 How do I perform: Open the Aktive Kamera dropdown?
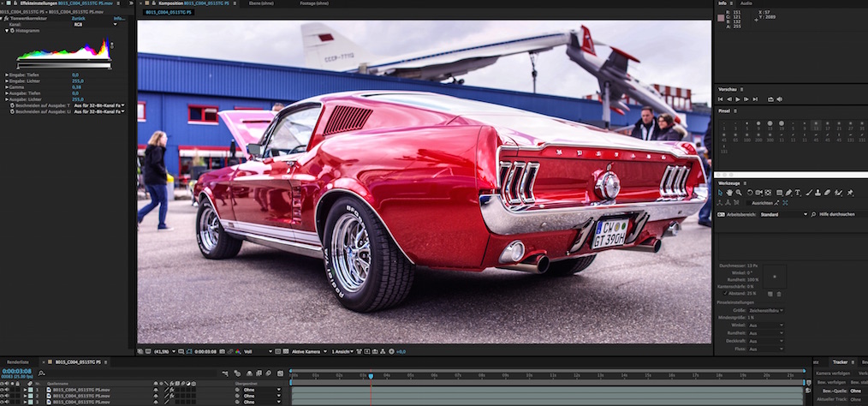pos(309,351)
